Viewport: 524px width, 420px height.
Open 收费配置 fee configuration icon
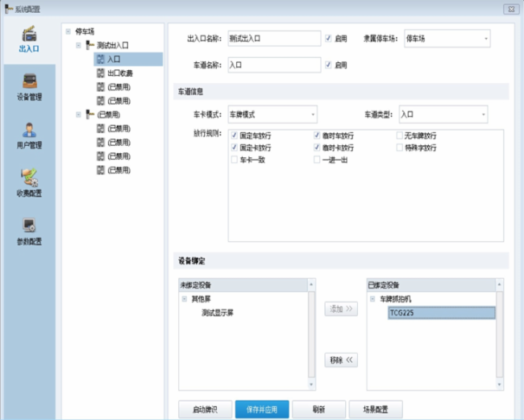[x=28, y=184]
